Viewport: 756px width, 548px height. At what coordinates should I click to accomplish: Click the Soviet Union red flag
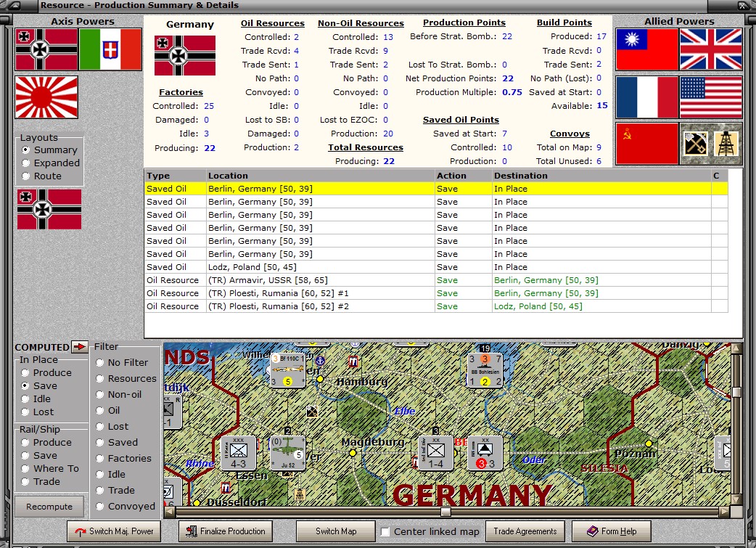click(x=647, y=144)
